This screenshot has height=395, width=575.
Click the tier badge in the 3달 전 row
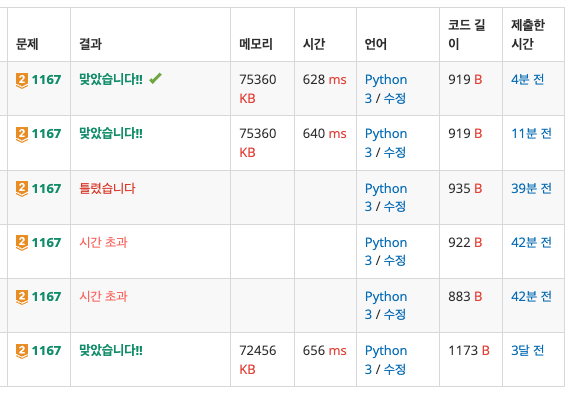[x=22, y=351]
